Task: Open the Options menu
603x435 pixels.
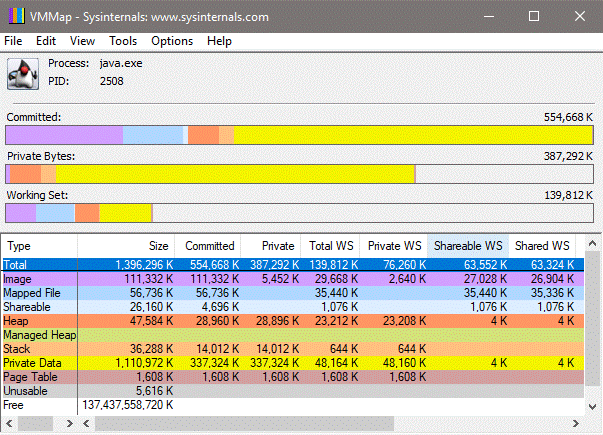Action: (x=172, y=41)
